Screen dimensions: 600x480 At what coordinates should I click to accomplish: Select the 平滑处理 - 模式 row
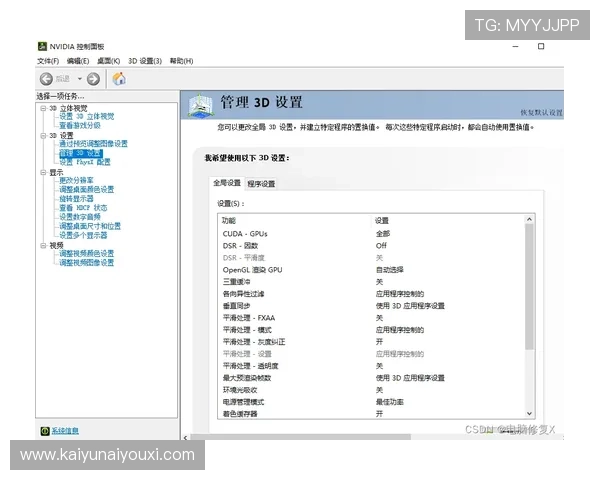pos(371,330)
